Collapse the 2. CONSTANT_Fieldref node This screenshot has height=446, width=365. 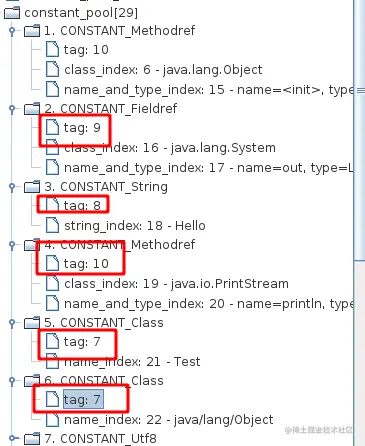tap(12, 109)
